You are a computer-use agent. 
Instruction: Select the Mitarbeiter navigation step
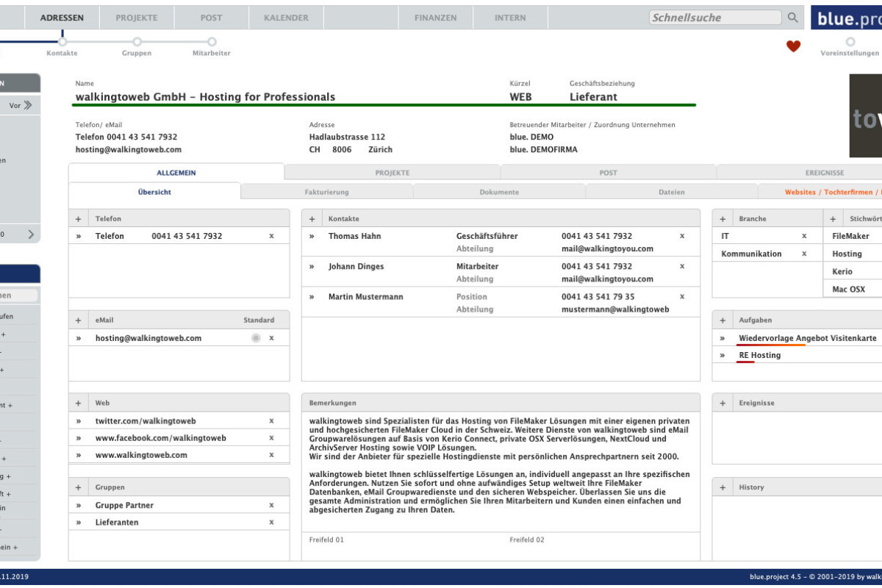pos(212,42)
